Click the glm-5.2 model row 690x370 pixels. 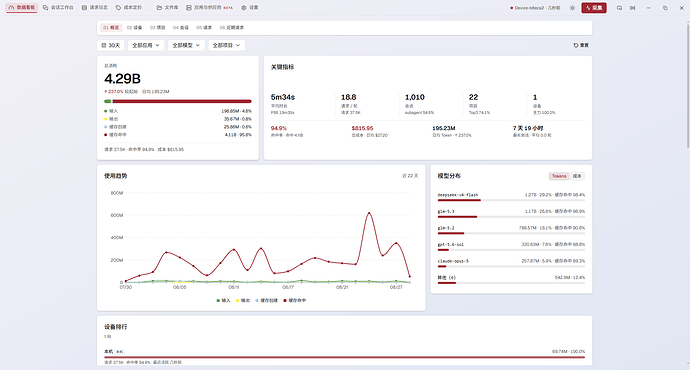(511, 230)
